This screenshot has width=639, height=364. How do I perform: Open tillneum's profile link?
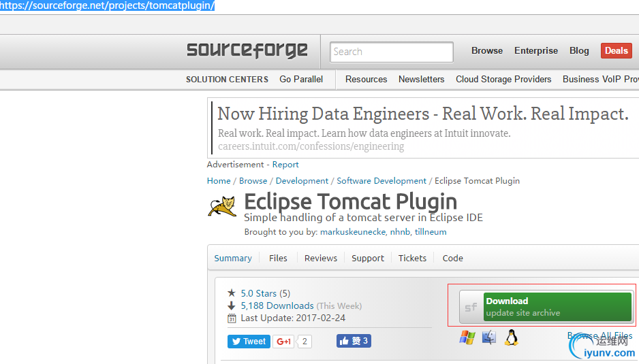click(431, 232)
